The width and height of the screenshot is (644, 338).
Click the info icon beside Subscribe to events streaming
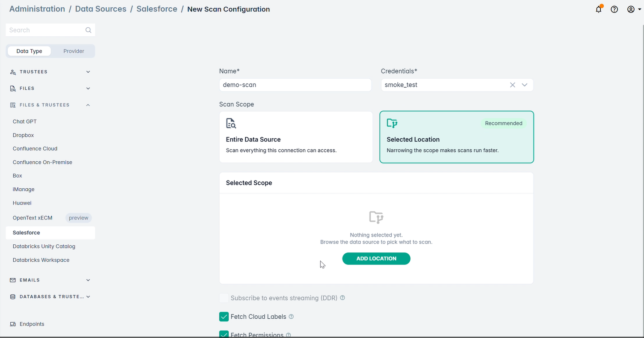point(343,298)
